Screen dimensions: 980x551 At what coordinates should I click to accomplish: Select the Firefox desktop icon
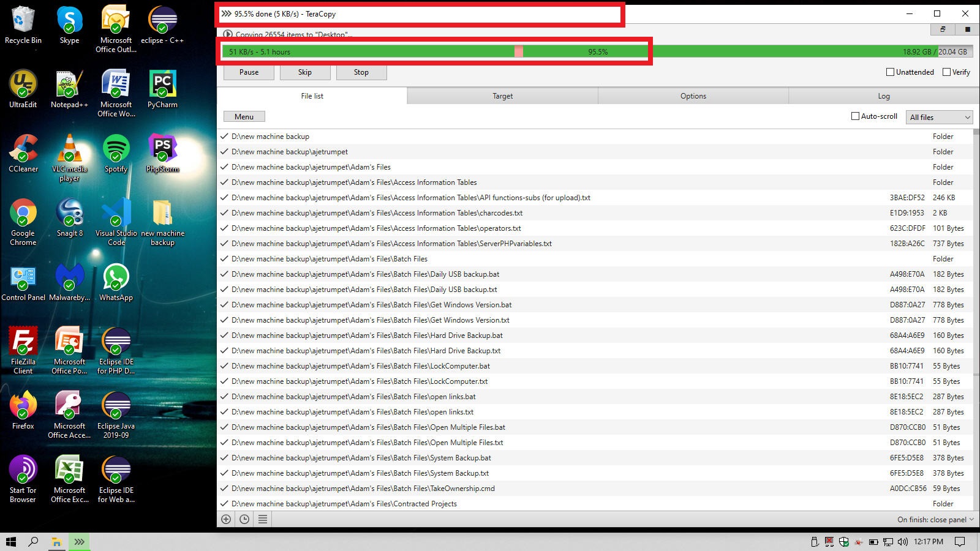pos(23,411)
